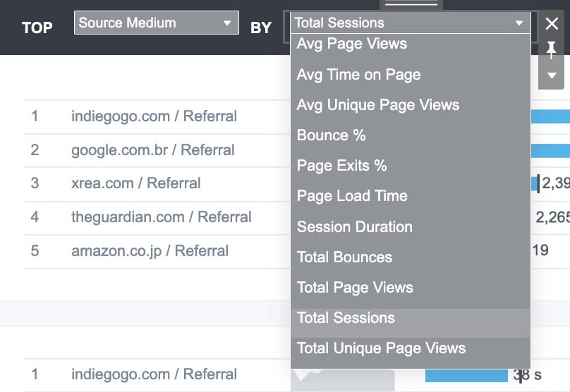Close the widget with the X icon
Image resolution: width=570 pixels, height=392 pixels.
(x=552, y=24)
